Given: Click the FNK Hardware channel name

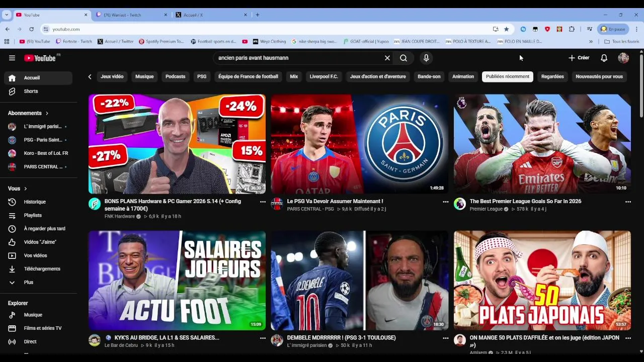Looking at the screenshot, I should tap(120, 216).
